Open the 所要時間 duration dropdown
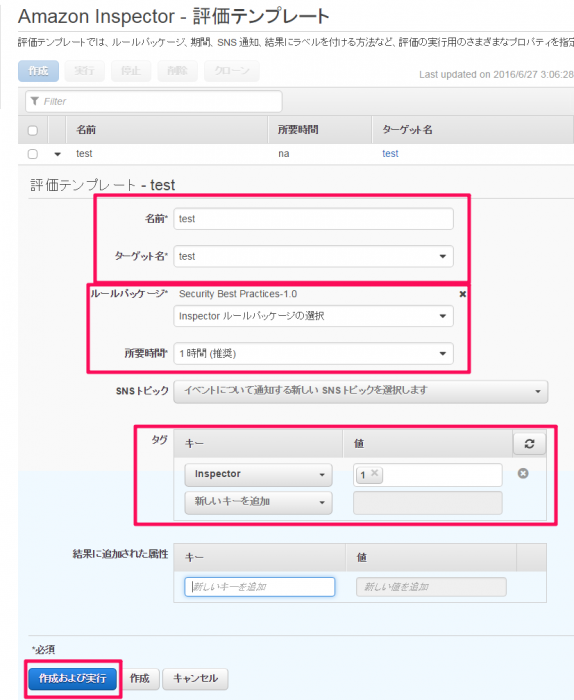 coord(313,354)
